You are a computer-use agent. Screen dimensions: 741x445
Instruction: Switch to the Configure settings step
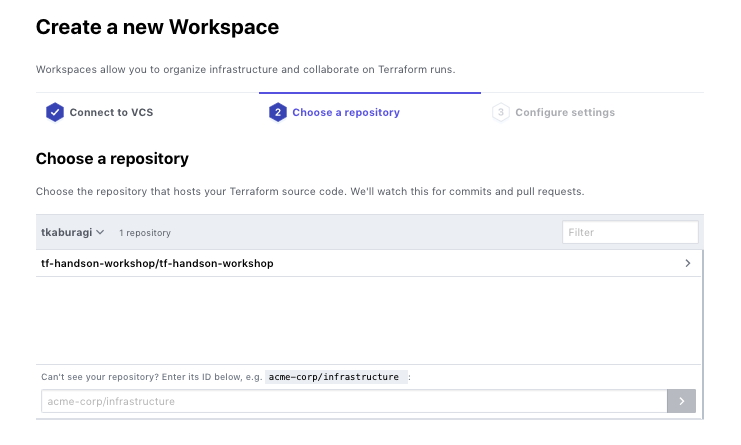(x=565, y=112)
